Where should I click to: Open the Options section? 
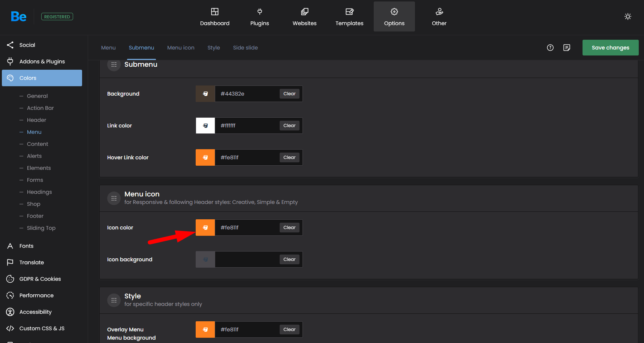click(394, 16)
